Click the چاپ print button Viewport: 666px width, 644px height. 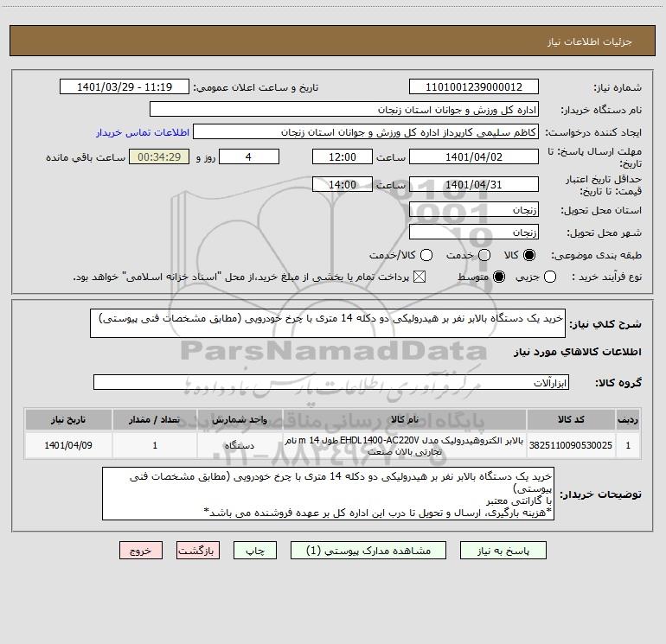(x=255, y=551)
